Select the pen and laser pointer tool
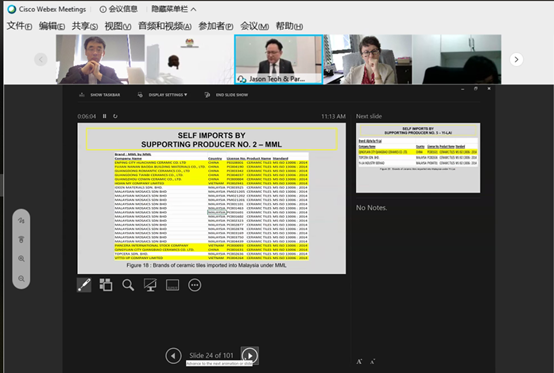The height and width of the screenshot is (373, 554). 84,285
